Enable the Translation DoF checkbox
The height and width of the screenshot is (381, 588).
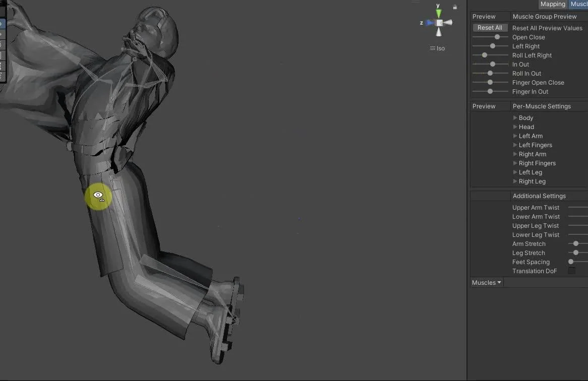[571, 271]
